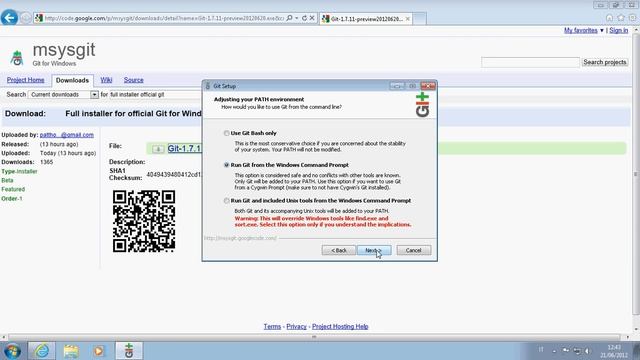Screen dimensions: 640x360
Task: Click the horizontal scrollbar at page bottom
Action: point(314,337)
